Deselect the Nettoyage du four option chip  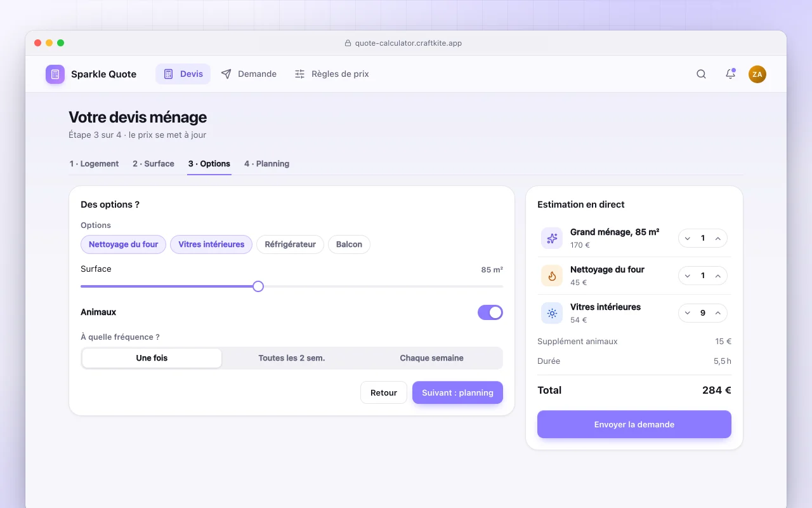pyautogui.click(x=124, y=244)
